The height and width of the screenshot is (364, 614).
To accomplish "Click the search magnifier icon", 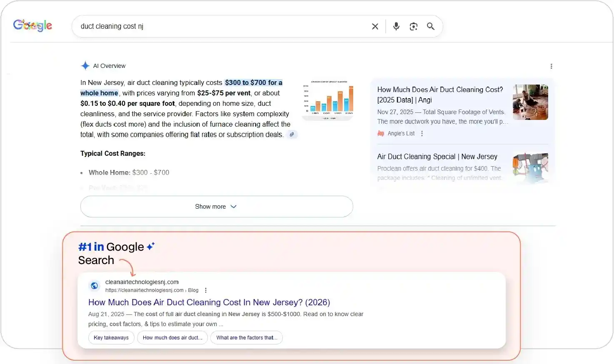I will coord(431,26).
